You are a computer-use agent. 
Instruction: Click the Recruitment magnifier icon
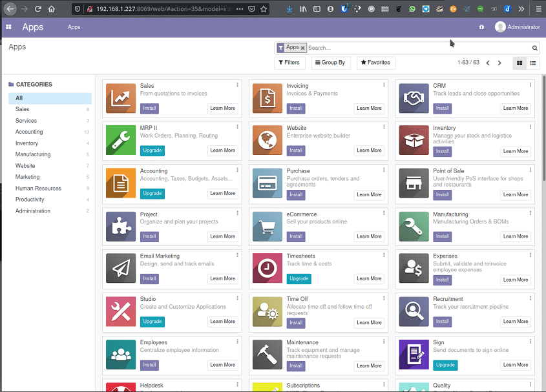point(414,311)
